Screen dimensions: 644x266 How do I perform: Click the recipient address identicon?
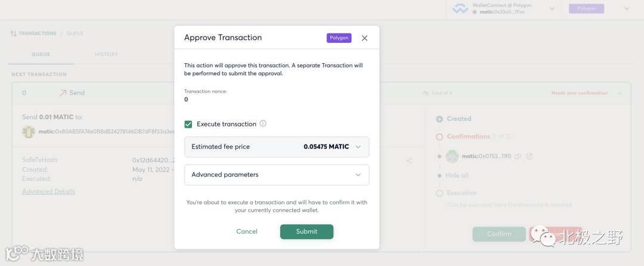click(x=27, y=132)
